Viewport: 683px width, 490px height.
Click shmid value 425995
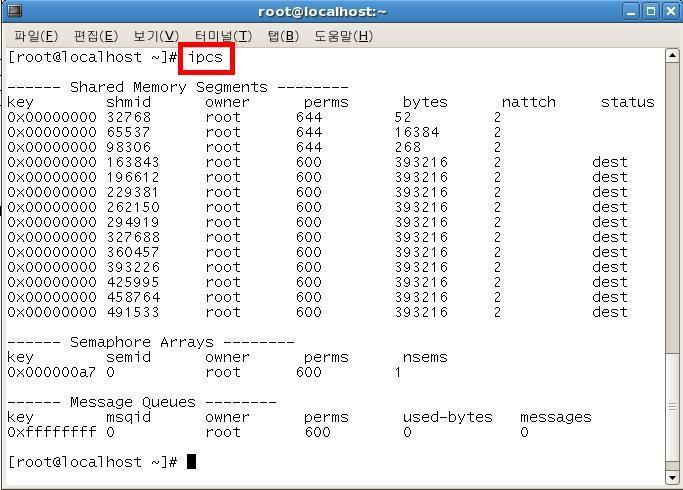pyautogui.click(x=133, y=282)
